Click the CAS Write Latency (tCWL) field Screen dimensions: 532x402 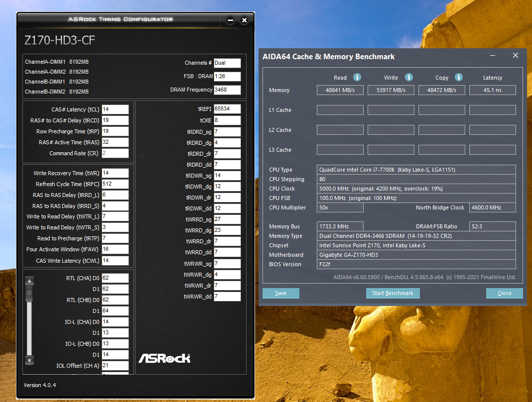pos(116,261)
